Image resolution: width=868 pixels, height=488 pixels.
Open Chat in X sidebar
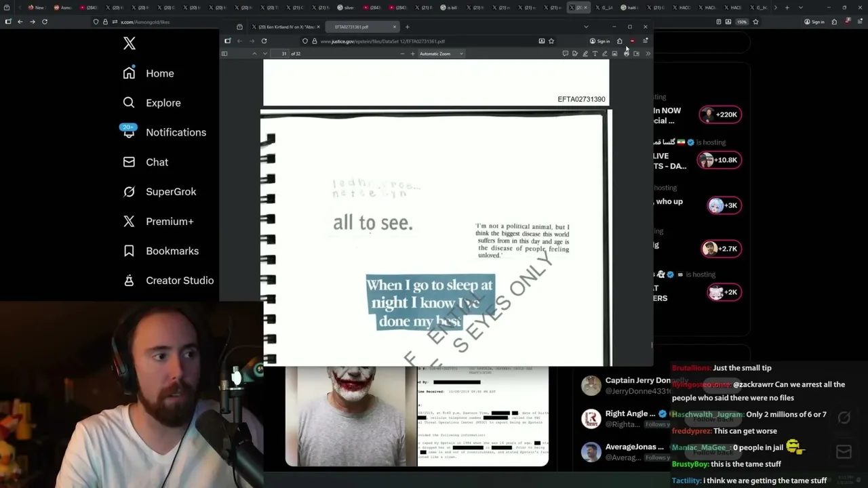(x=146, y=162)
